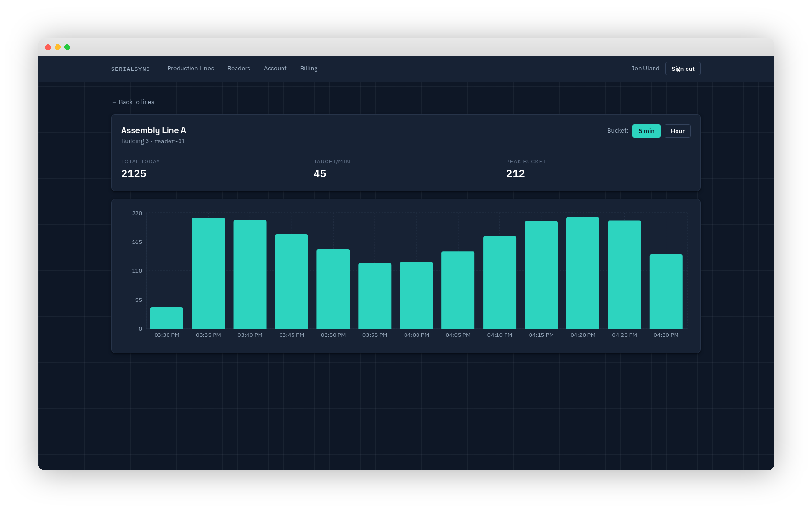Viewport: 812px width, 508px height.
Task: Click the 165 y-axis label
Action: pyautogui.click(x=137, y=242)
